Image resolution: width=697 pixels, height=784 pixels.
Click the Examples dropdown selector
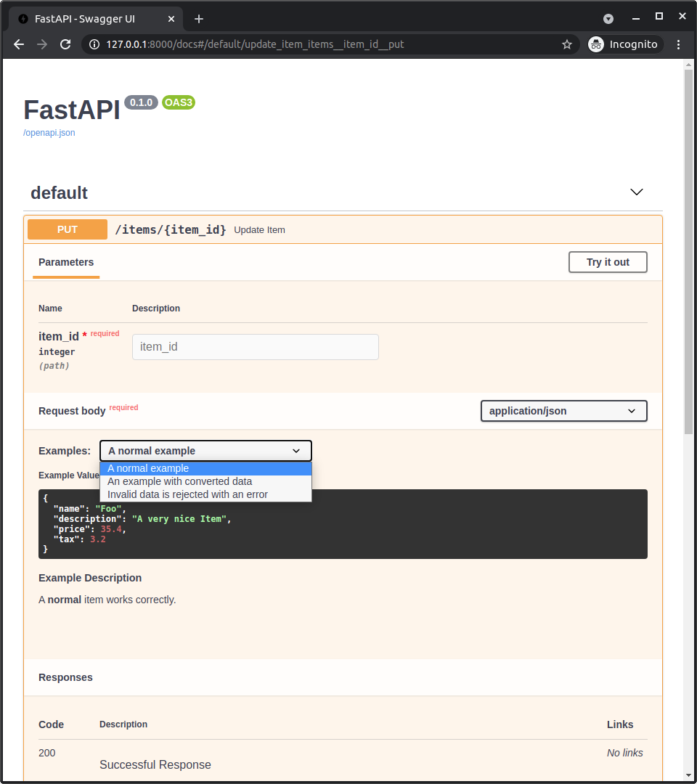205,451
